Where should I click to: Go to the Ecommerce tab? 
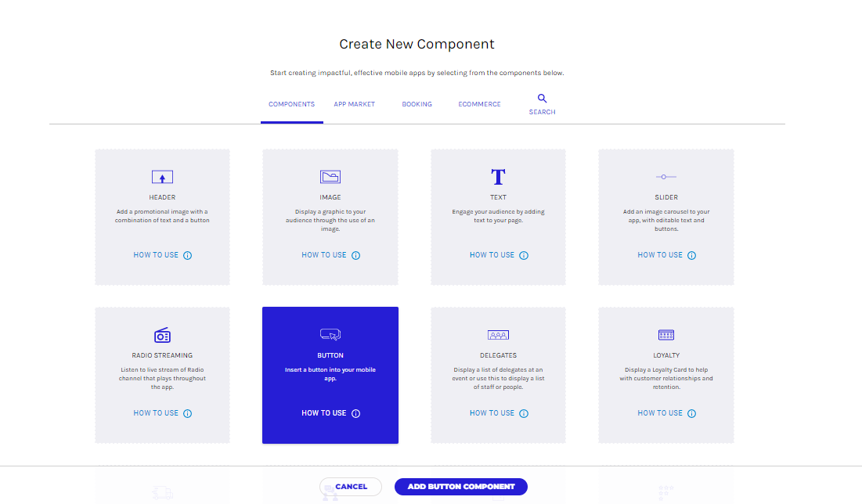pos(479,104)
